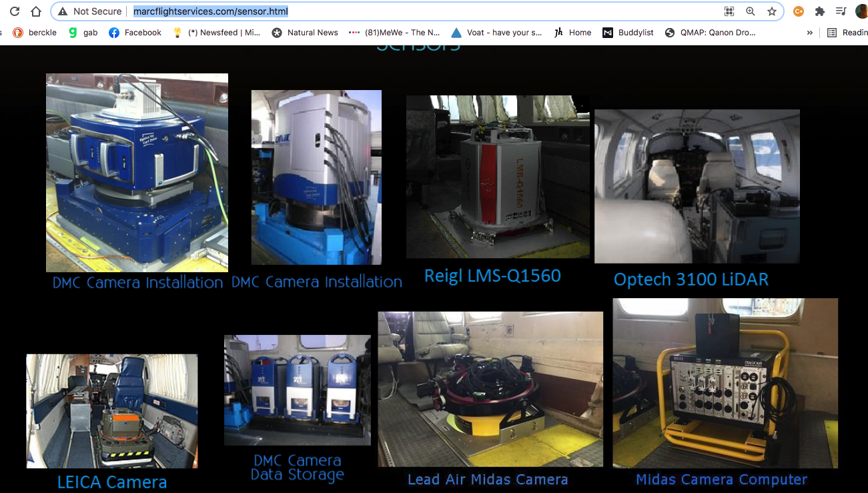
Task: Reload the page with the refresh icon
Action: pos(15,11)
